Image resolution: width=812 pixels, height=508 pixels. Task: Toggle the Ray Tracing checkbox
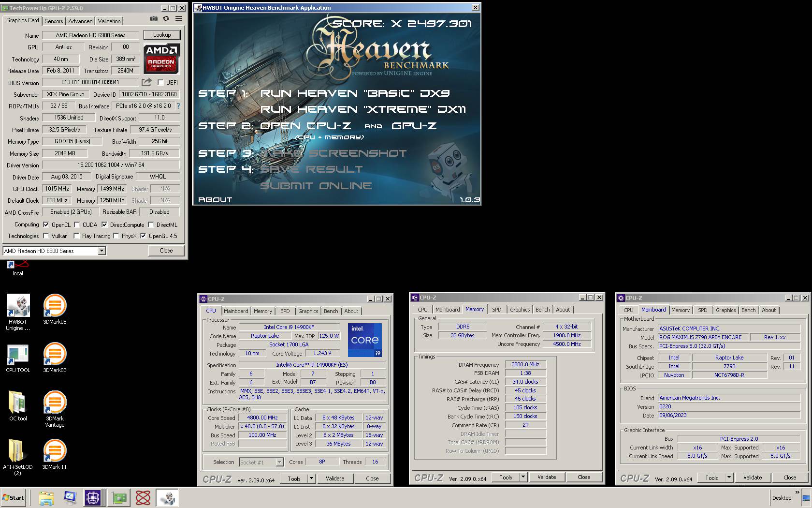pyautogui.click(x=76, y=236)
